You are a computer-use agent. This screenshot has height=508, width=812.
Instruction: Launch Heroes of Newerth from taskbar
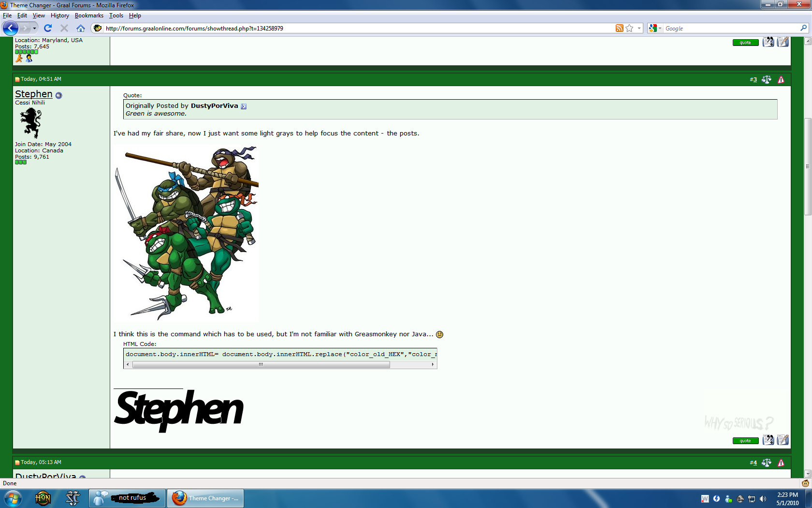pos(43,498)
